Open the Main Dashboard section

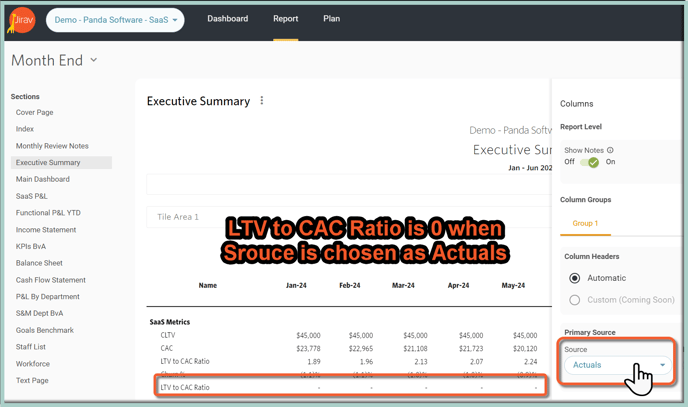(x=43, y=179)
